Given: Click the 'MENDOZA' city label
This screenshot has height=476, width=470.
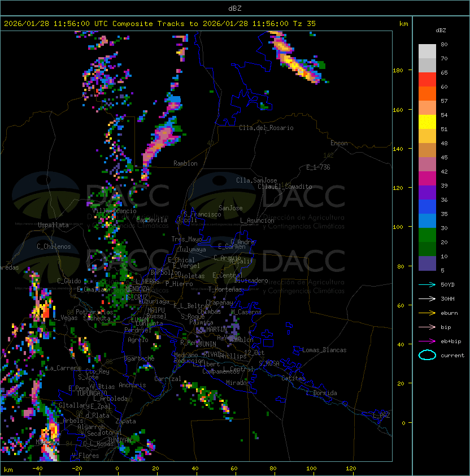Looking at the screenshot, I should [x=137, y=289].
